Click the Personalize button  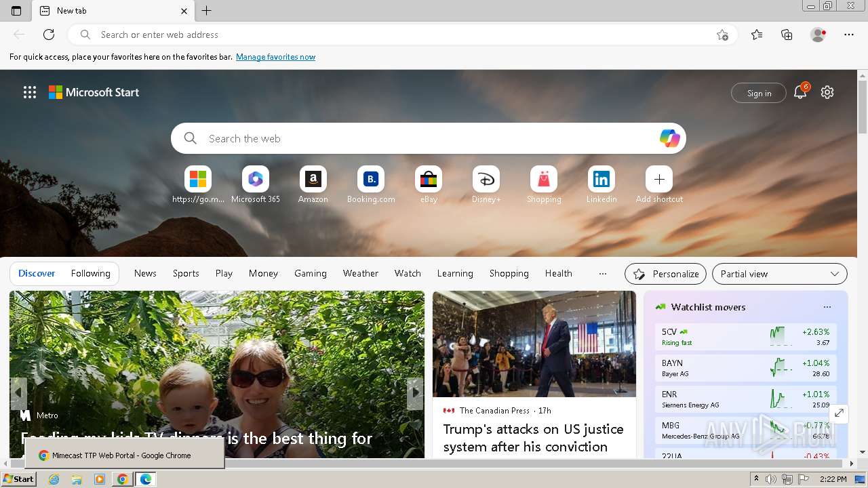click(x=665, y=274)
